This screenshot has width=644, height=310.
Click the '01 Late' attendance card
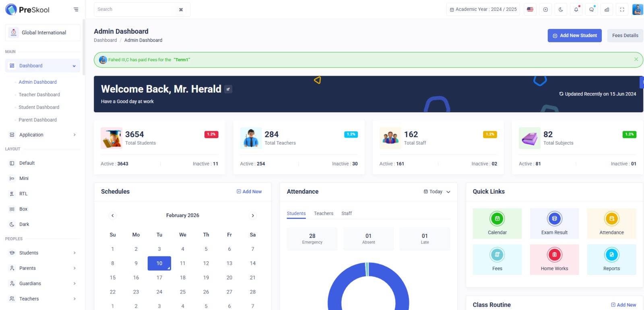[x=425, y=239]
